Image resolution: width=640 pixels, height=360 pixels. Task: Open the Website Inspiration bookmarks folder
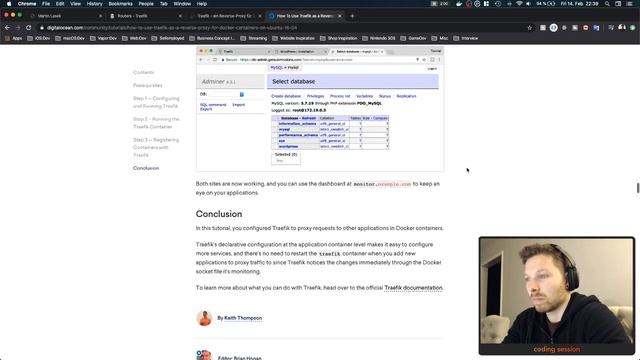pos(293,38)
